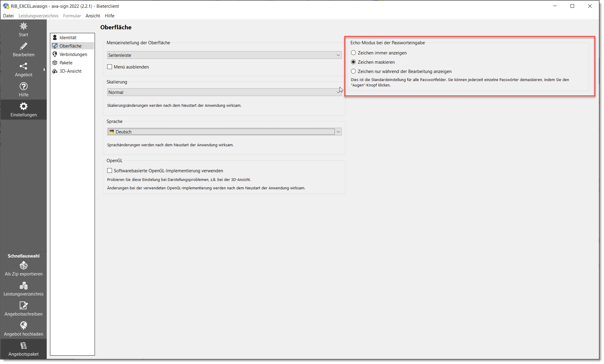Viewport: 604px width, 364px height.
Task: Click the Als Zip exportieren icon
Action: click(23, 265)
